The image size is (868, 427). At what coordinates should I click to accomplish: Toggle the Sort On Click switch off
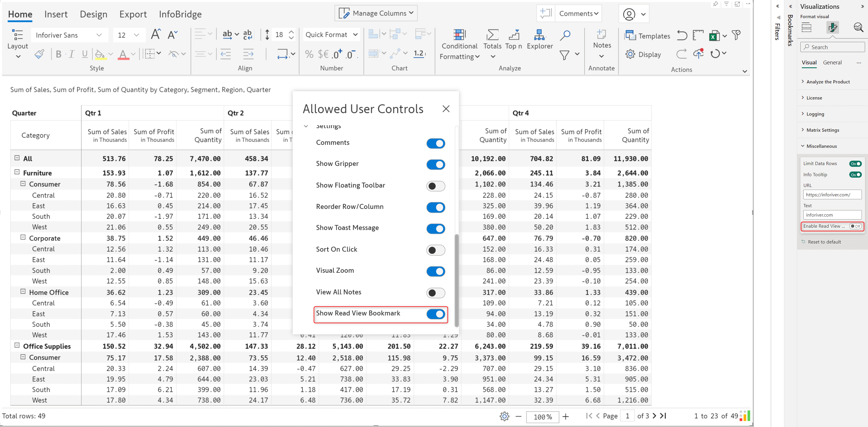click(x=436, y=250)
